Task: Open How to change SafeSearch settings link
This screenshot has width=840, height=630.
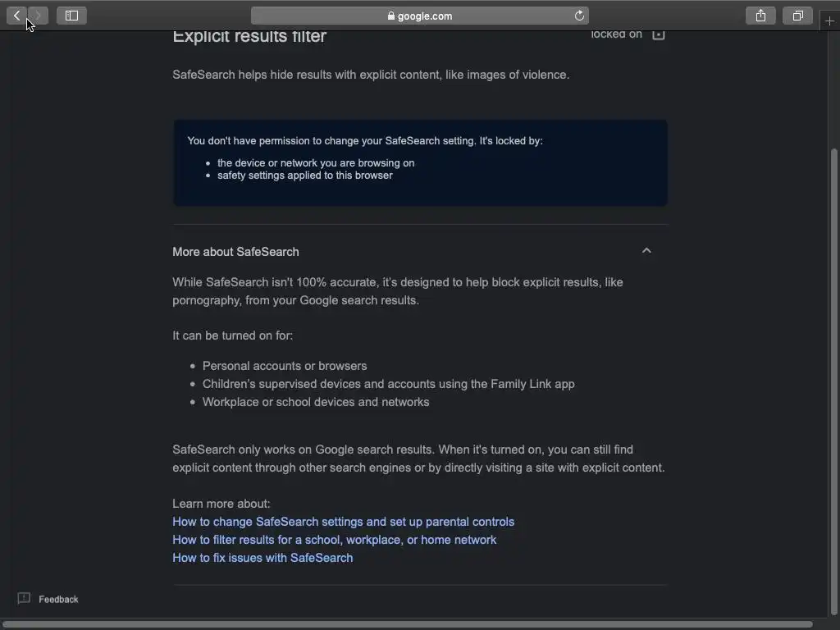Action: (x=344, y=522)
